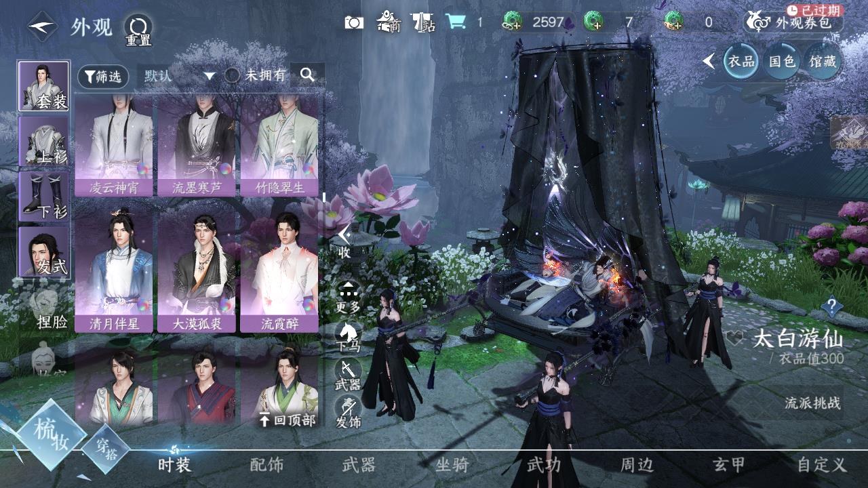Switch to the 玄甲 armor tab

click(729, 465)
